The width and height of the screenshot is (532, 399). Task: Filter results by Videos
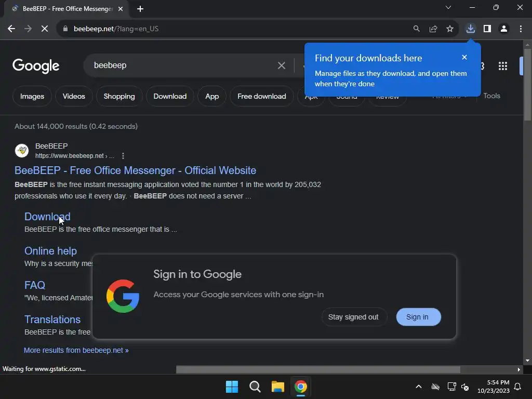point(74,96)
